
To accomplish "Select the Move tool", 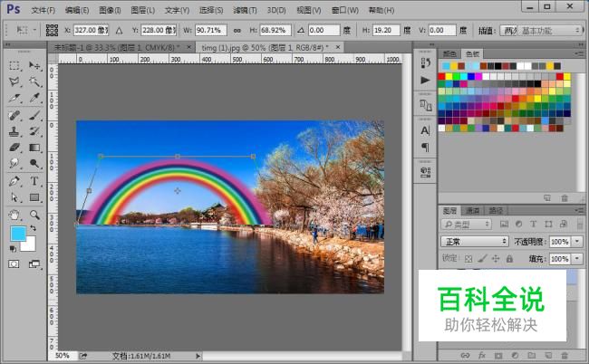I will [x=35, y=66].
